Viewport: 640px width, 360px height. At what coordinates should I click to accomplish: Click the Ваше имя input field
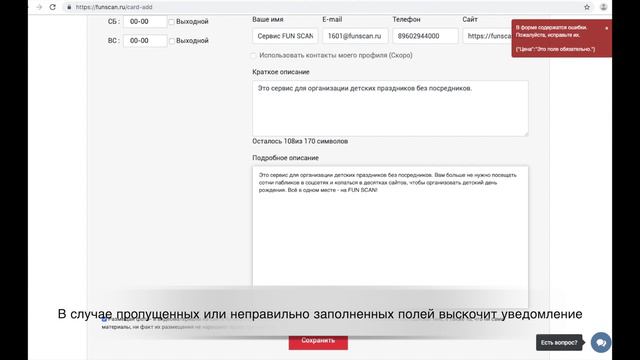[x=285, y=36]
